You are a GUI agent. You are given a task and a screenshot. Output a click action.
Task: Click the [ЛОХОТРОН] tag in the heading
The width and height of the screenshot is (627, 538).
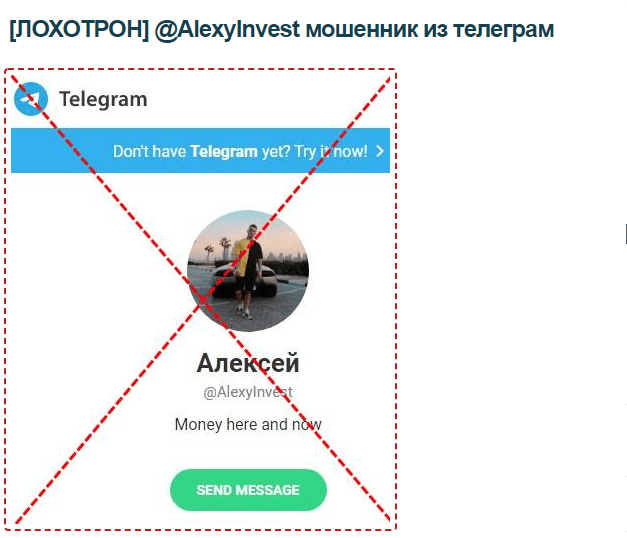click(x=79, y=29)
